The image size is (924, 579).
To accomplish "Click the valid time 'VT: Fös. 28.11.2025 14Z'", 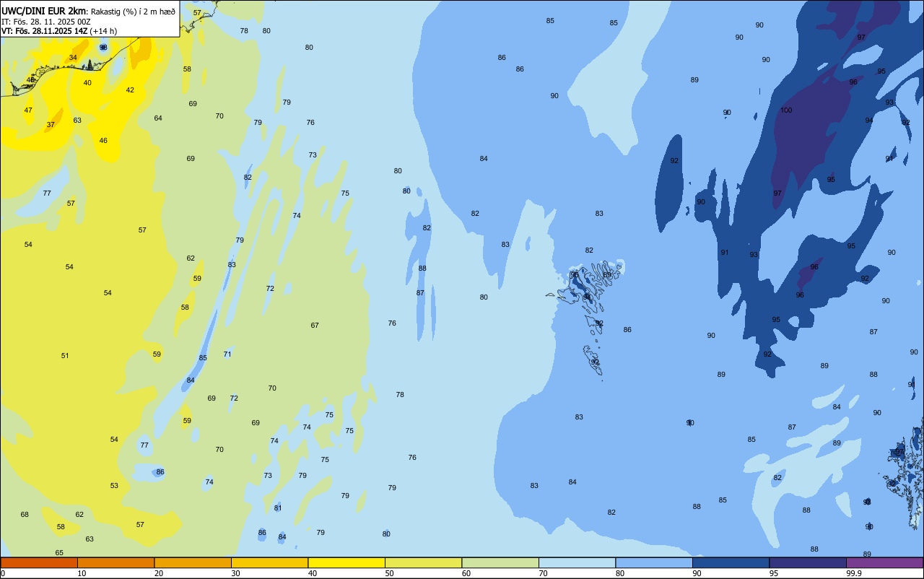I will pyautogui.click(x=45, y=31).
